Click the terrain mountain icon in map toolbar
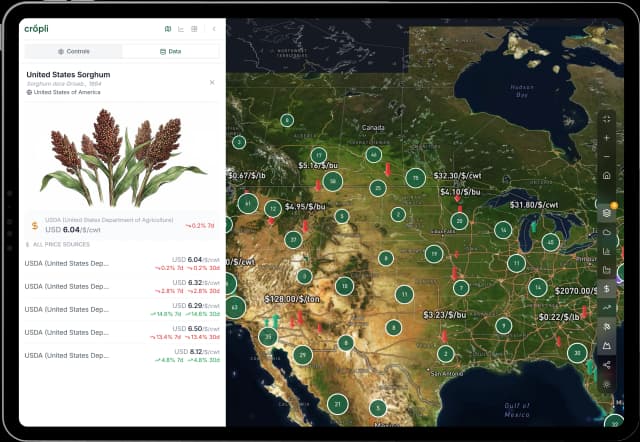The height and width of the screenshot is (442, 640). pos(607,346)
